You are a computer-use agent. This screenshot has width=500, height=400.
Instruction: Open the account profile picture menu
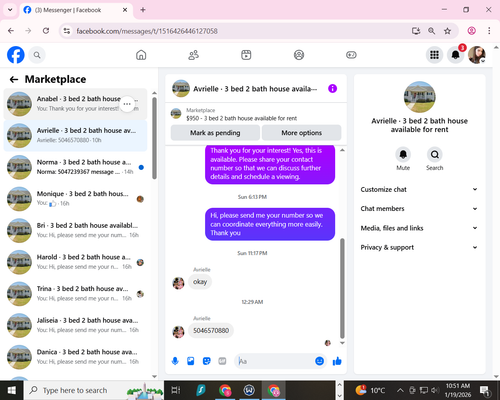coord(477,55)
